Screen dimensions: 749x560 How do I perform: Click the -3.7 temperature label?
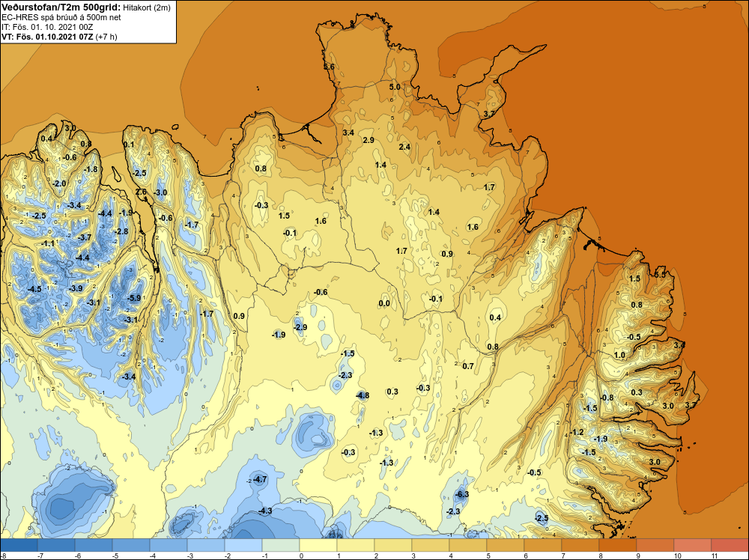click(x=85, y=237)
